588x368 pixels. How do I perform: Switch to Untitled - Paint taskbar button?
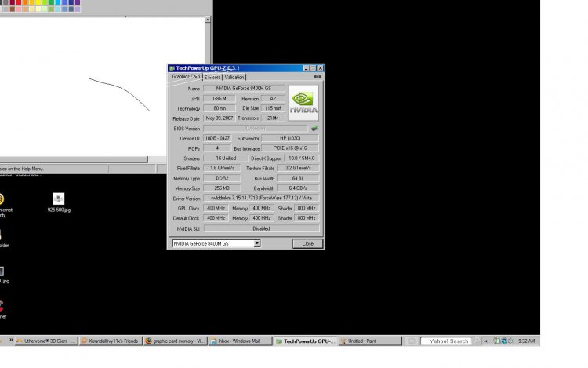coord(371,341)
